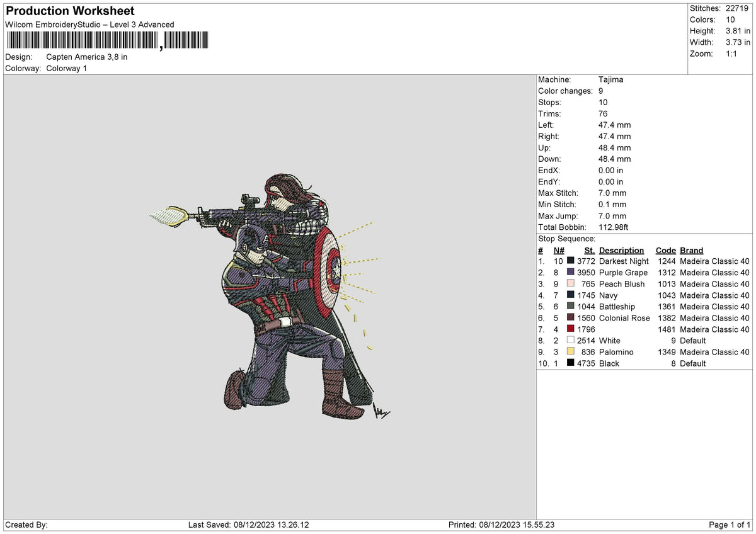Viewport: 756px width, 534px height.
Task: Click the Navy color swatch
Action: (x=571, y=295)
